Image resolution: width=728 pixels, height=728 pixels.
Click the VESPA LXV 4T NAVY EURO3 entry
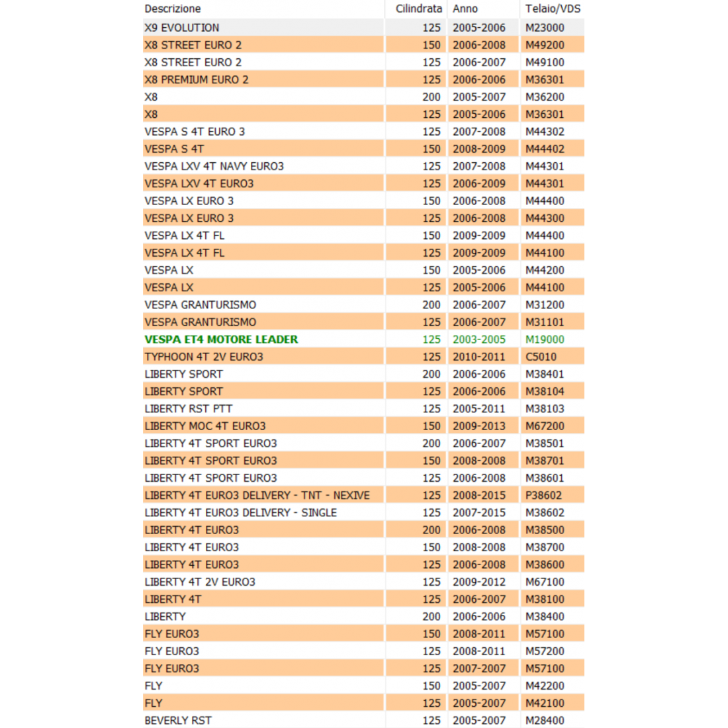(214, 166)
